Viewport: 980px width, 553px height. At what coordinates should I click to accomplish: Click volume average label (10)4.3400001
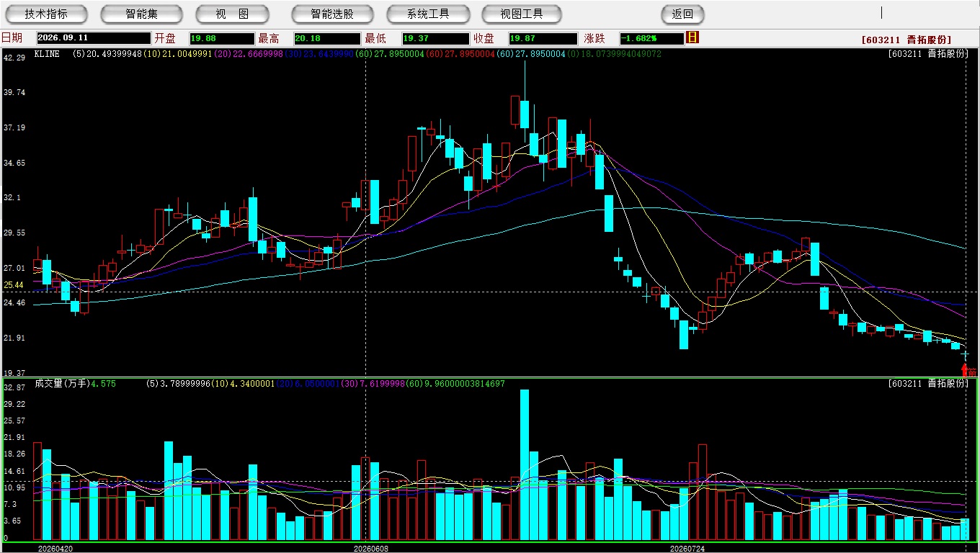pyautogui.click(x=242, y=384)
